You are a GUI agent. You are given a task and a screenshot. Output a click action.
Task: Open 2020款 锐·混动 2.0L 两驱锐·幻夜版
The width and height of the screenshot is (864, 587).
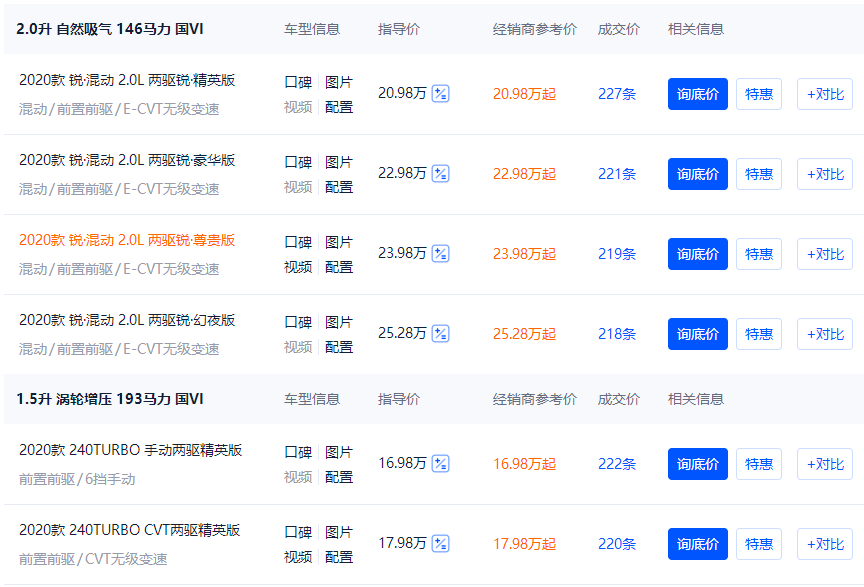point(127,320)
